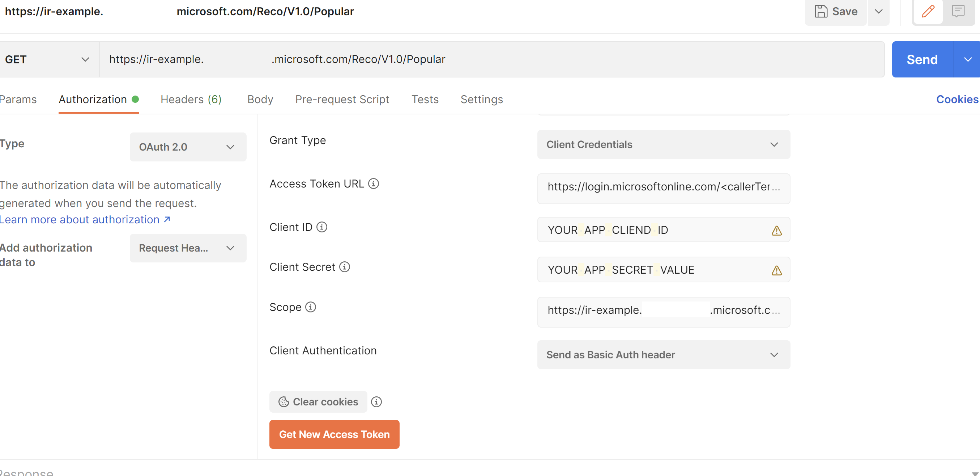Select the Authorization tab

tap(93, 99)
